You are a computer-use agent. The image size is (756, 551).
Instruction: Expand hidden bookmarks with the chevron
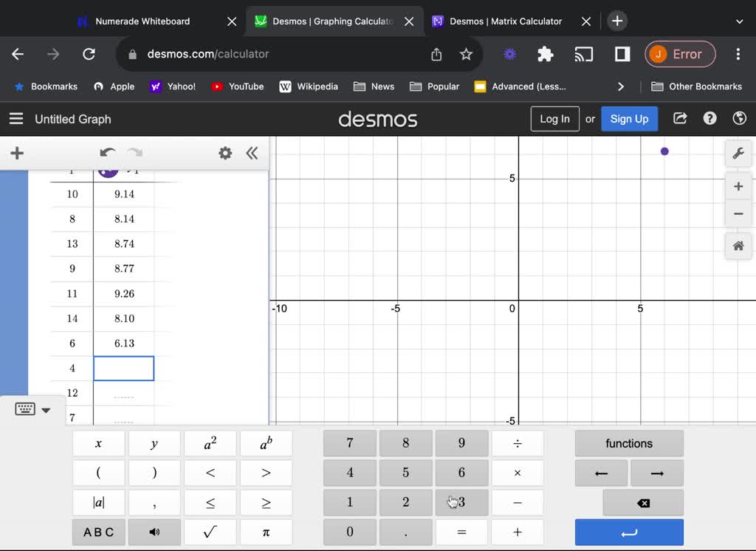coord(621,86)
